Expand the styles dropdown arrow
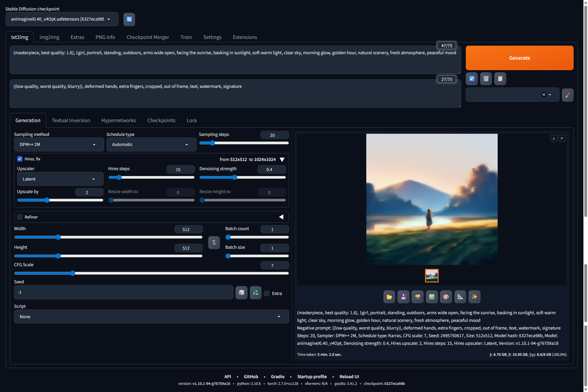Image resolution: width=588 pixels, height=392 pixels. pos(550,95)
